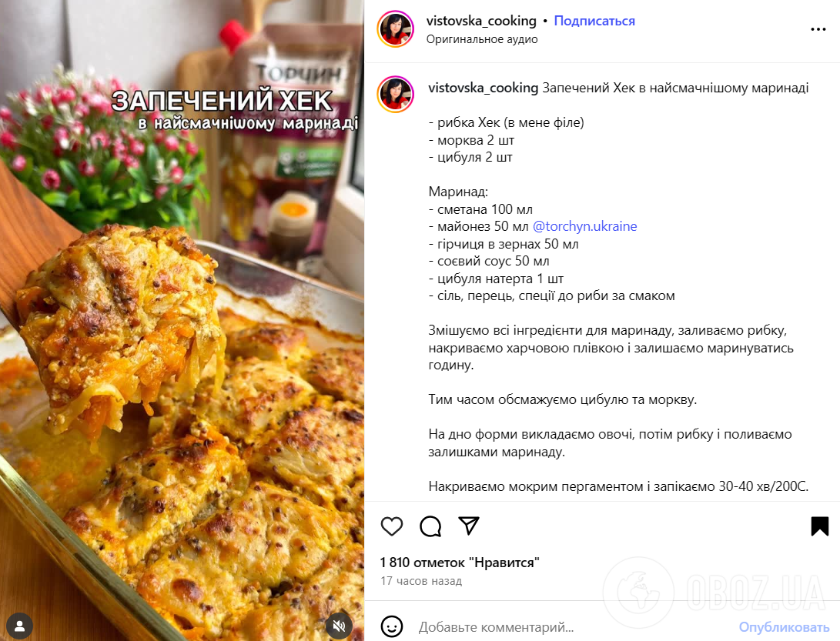840x641 pixels.
Task: Click the header vistovska_cooking profile avatar
Action: [396, 29]
